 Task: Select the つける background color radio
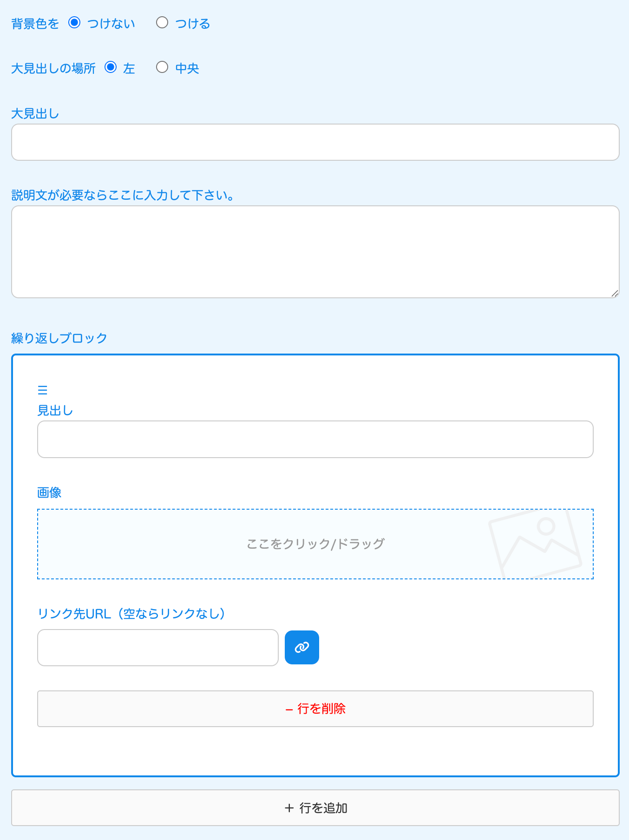pyautogui.click(x=162, y=23)
